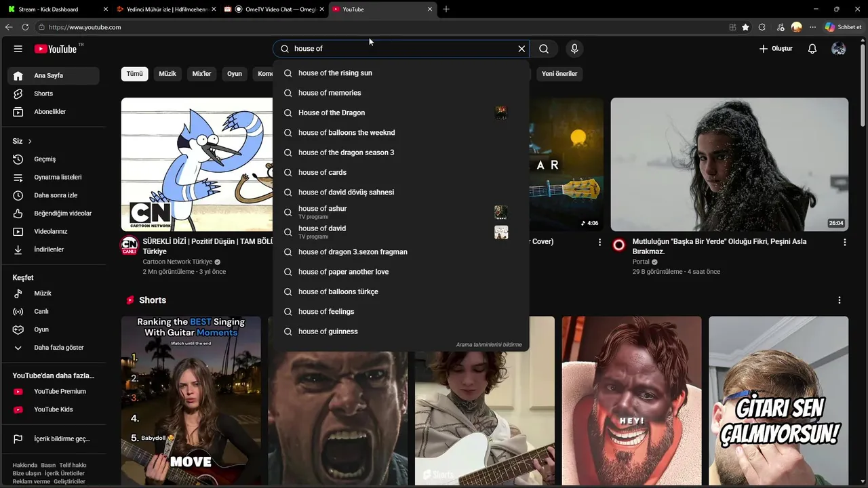
Task: Expand Daha fazla göster
Action: (54, 348)
